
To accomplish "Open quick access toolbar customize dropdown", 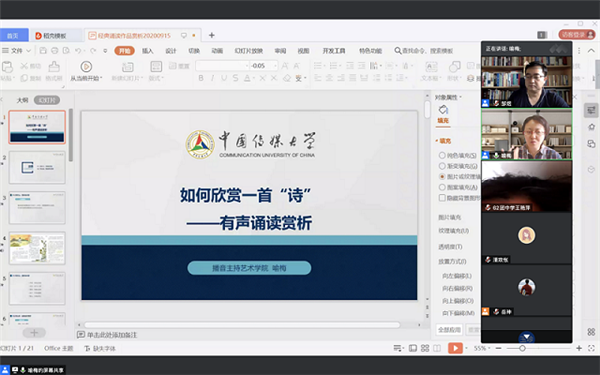I will point(105,51).
